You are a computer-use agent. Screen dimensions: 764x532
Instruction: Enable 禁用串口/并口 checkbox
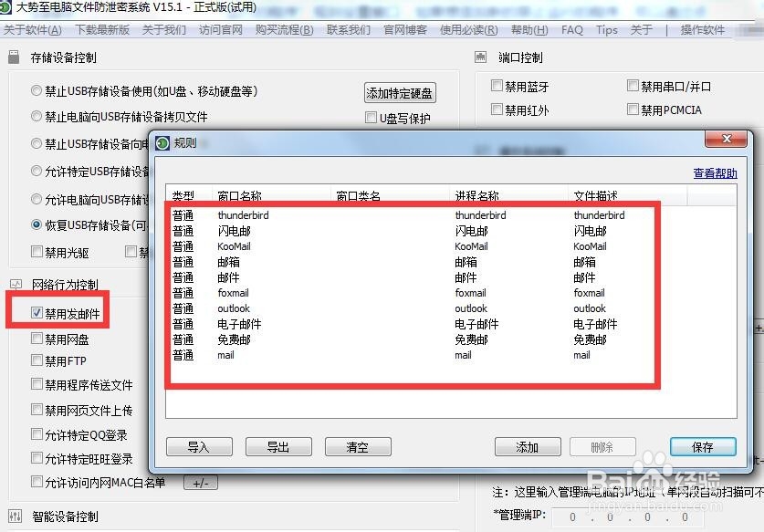pyautogui.click(x=633, y=86)
